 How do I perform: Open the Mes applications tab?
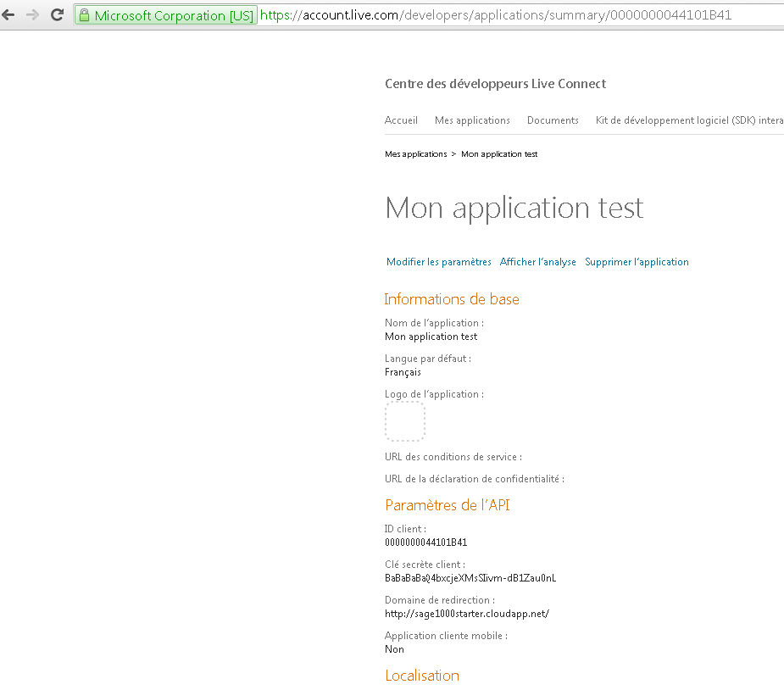point(472,120)
